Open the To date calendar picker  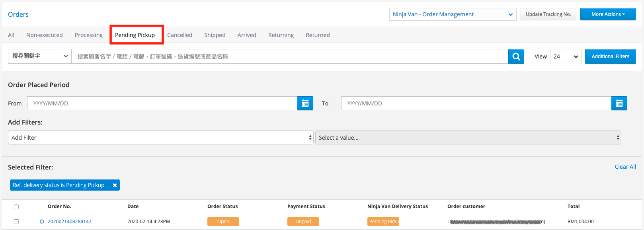[619, 103]
